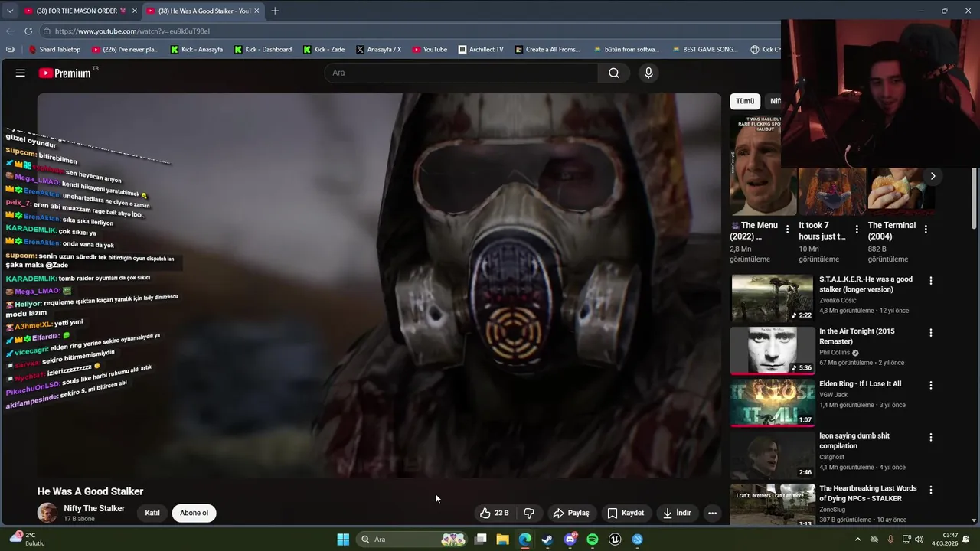The image size is (980, 551).
Task: Open options for S.T.A.L.K.E.R. longer version video
Action: coord(931,281)
